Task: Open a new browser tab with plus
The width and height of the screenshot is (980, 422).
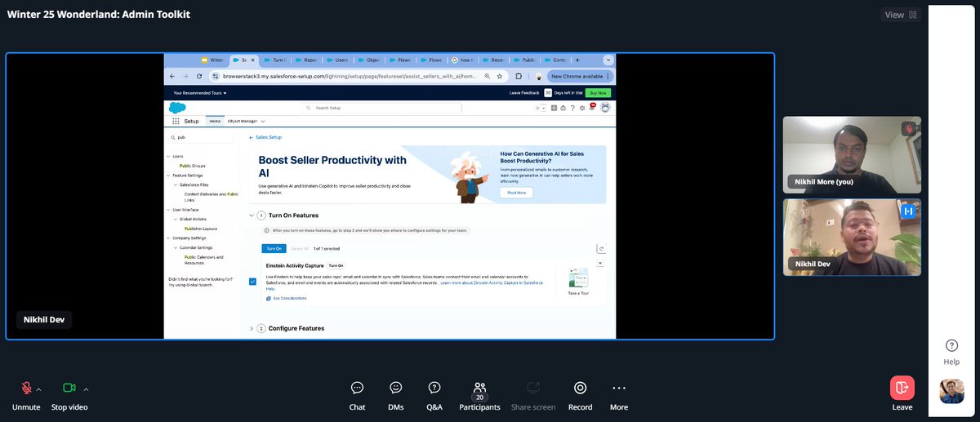Action: point(577,60)
